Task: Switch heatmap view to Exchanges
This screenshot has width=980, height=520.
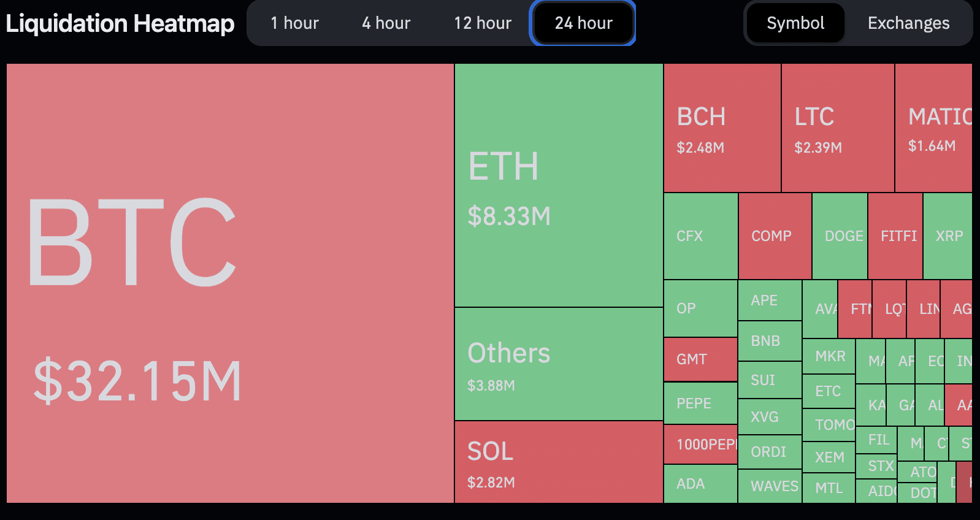Action: click(908, 23)
